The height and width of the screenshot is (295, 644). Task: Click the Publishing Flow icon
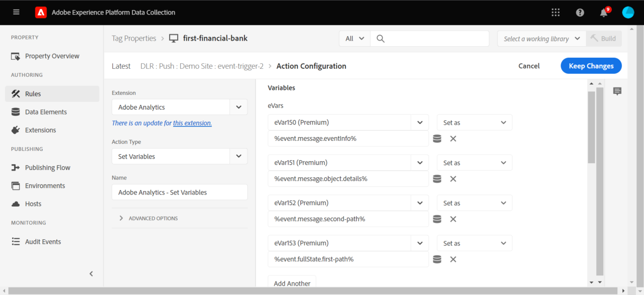tap(16, 168)
